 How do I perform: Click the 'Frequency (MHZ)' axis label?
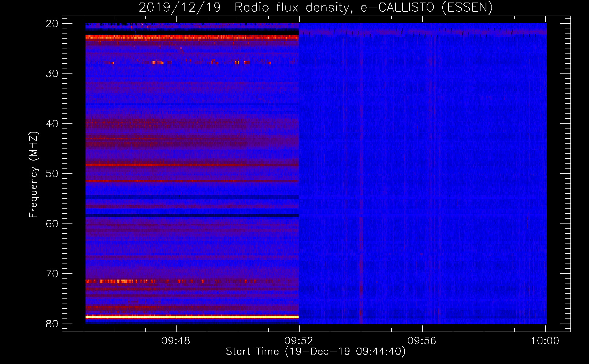(33, 175)
